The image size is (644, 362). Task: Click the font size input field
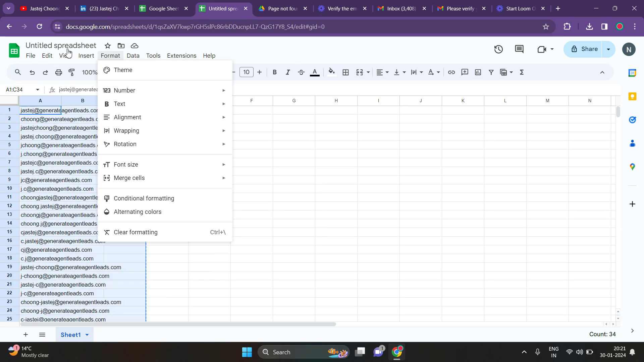point(247,72)
